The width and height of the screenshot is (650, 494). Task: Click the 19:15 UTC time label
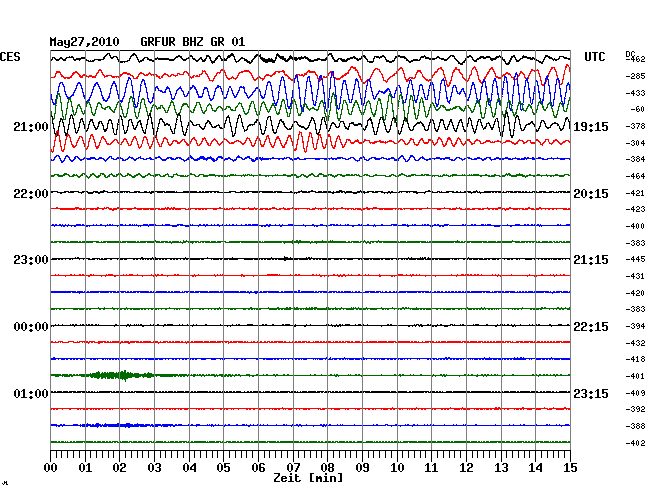click(591, 127)
